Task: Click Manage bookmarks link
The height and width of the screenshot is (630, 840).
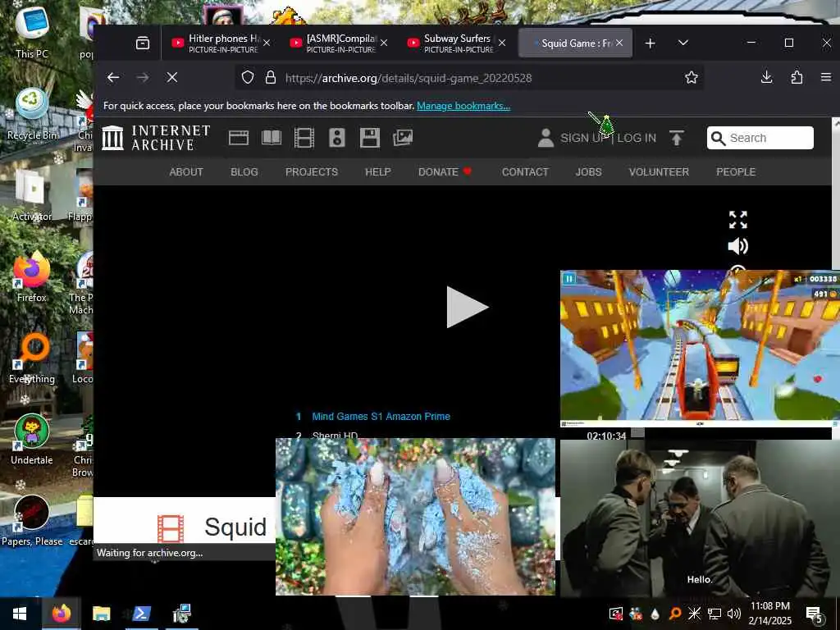Action: click(463, 106)
